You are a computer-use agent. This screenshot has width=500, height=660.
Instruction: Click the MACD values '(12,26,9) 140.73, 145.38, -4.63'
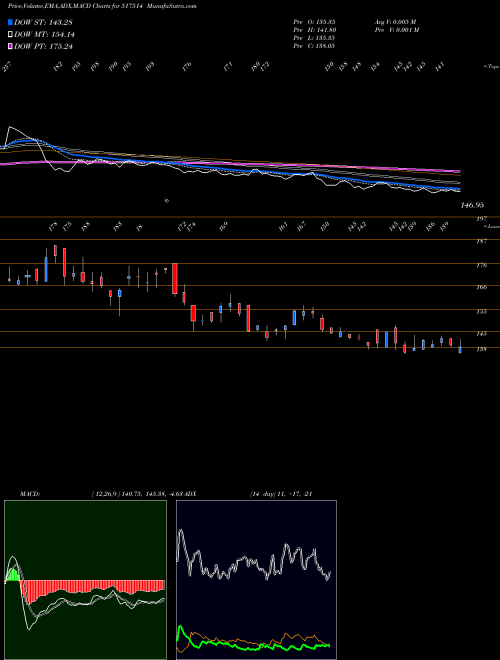[x=136, y=494]
